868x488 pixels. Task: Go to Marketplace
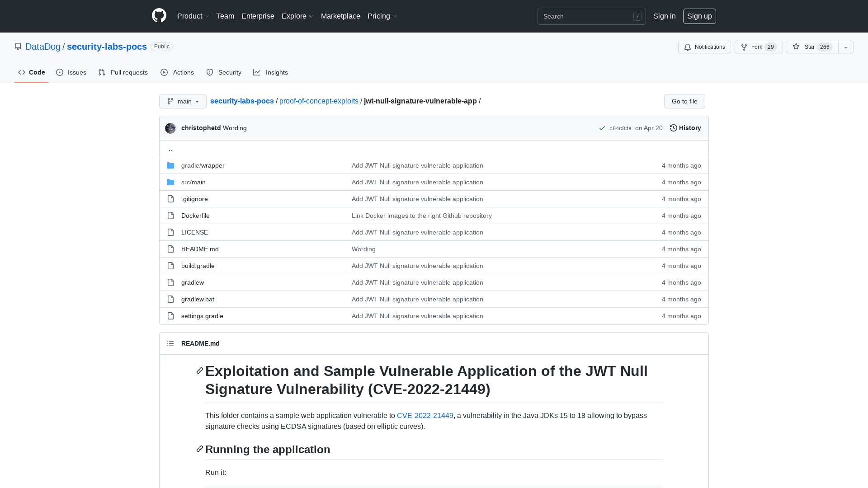[340, 16]
